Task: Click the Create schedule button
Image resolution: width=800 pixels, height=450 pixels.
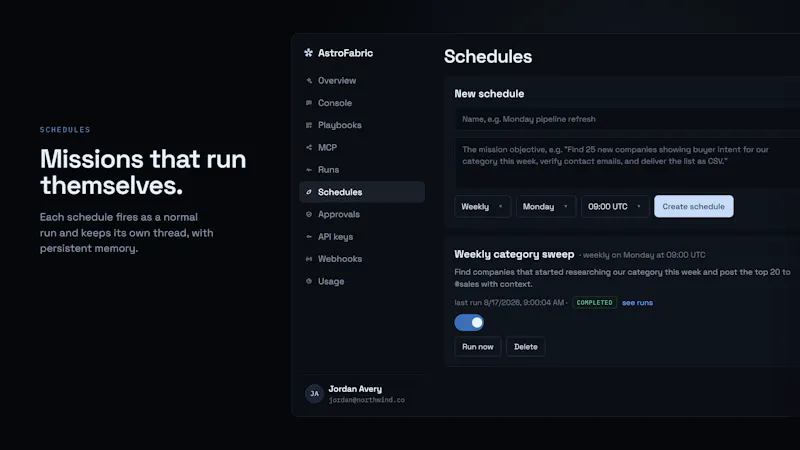Action: coord(693,206)
